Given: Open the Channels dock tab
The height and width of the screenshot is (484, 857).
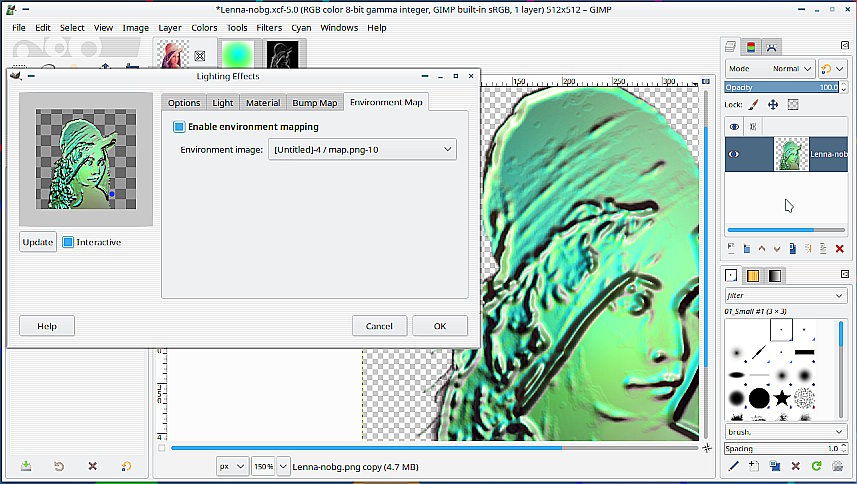Looking at the screenshot, I should tap(751, 47).
